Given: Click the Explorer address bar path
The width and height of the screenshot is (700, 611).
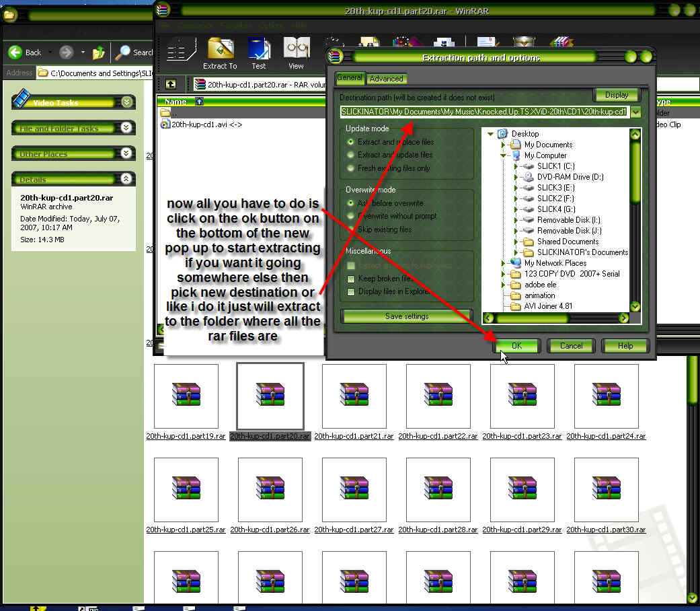Looking at the screenshot, I should pyautogui.click(x=95, y=73).
